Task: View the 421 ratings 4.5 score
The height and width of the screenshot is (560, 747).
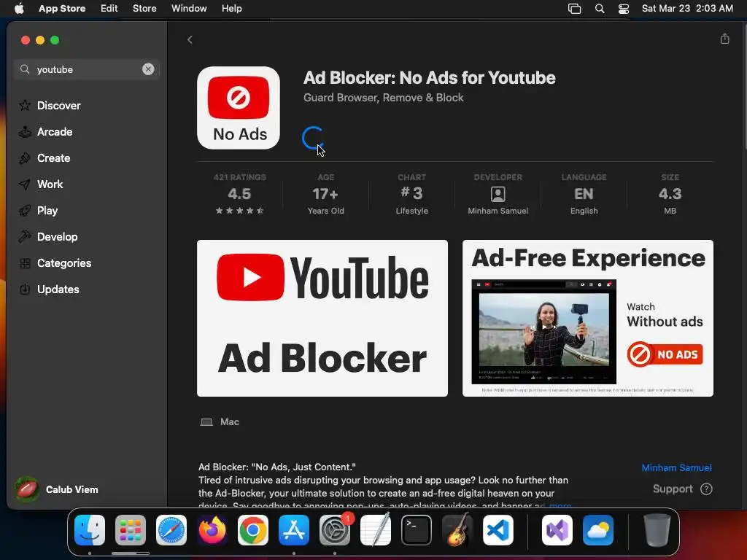Action: click(239, 194)
